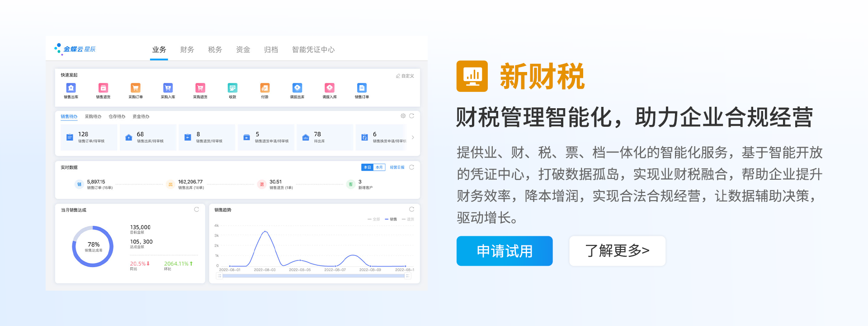The height and width of the screenshot is (326, 868).
Task: Refresh the 销售趋势 chart panel
Action: click(411, 209)
